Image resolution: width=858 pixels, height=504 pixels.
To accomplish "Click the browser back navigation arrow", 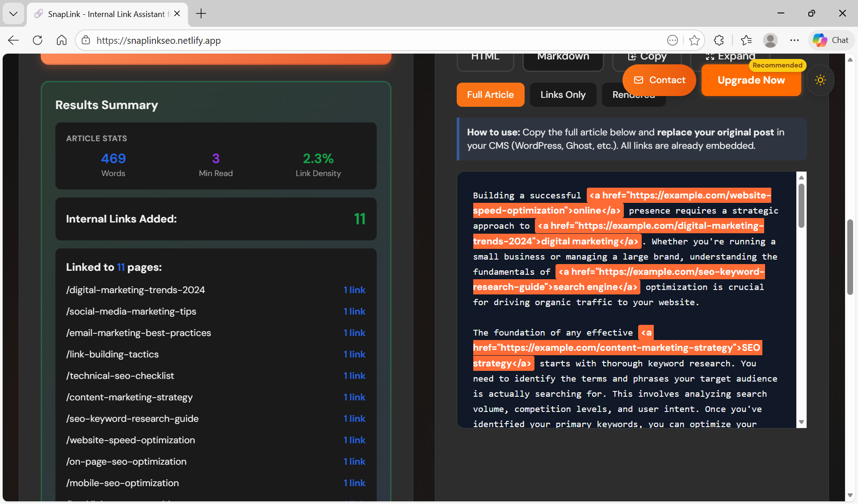I will coord(13,40).
